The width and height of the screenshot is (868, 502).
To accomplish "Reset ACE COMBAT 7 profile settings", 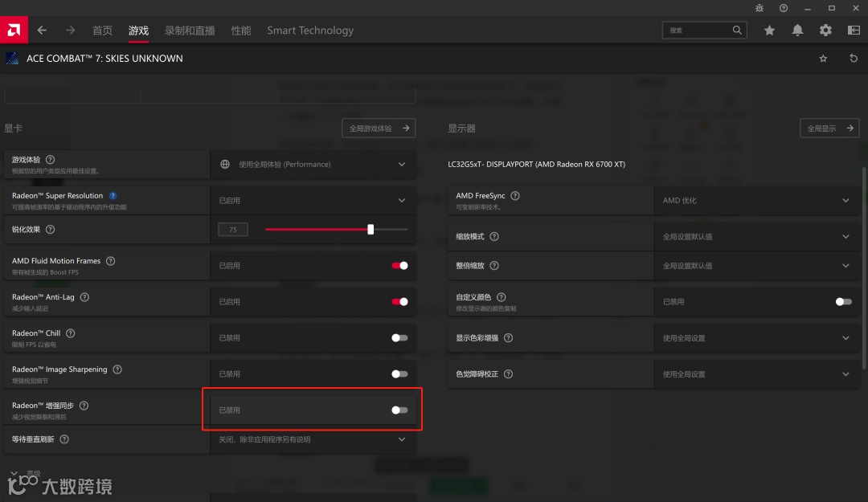I will coord(854,58).
